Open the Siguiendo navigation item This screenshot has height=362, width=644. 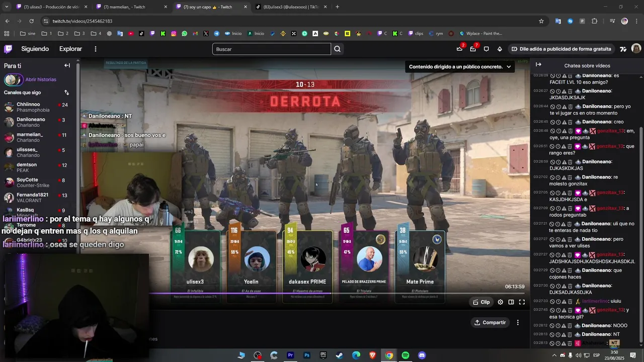tap(35, 49)
